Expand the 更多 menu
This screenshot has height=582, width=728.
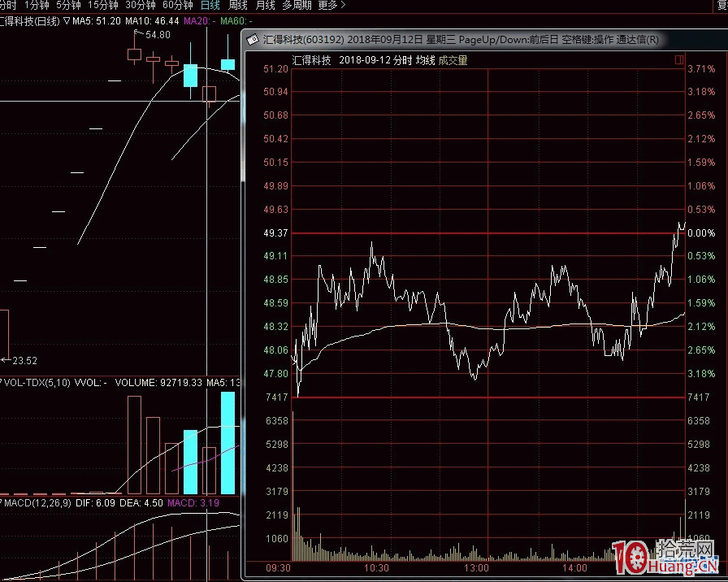331,5
